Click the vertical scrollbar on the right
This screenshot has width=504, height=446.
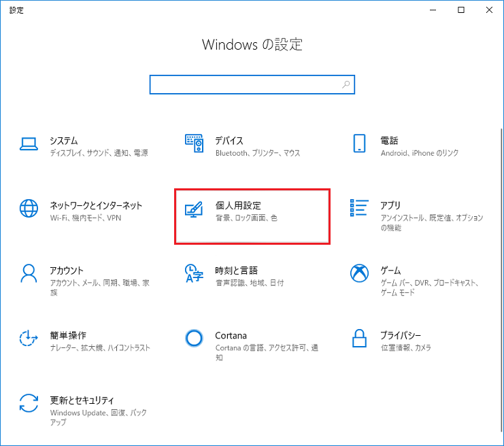501,279
